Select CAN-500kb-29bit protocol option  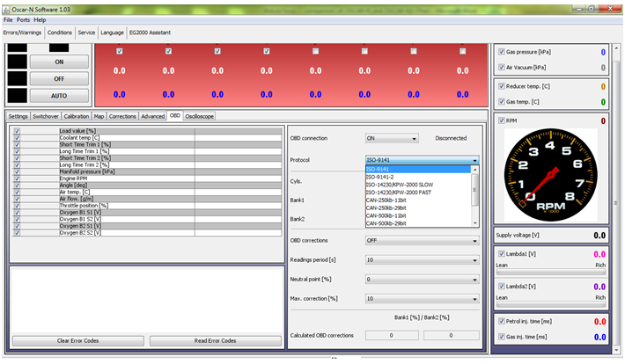point(418,223)
